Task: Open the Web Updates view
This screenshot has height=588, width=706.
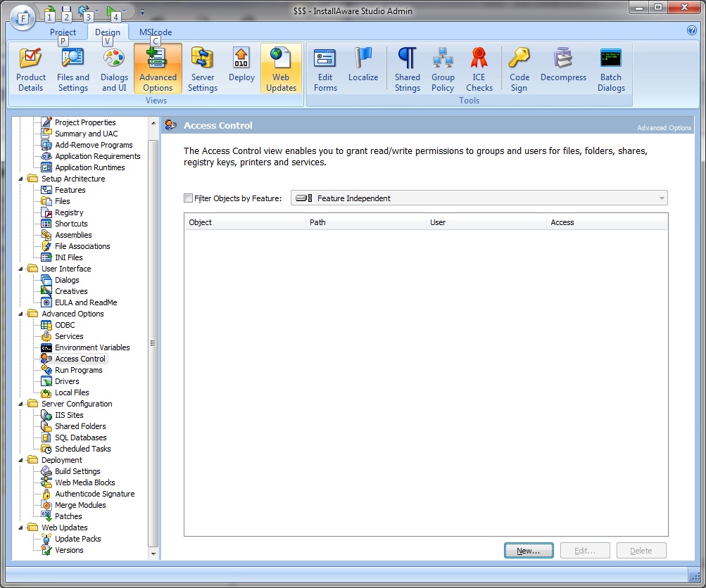Action: coord(281,69)
